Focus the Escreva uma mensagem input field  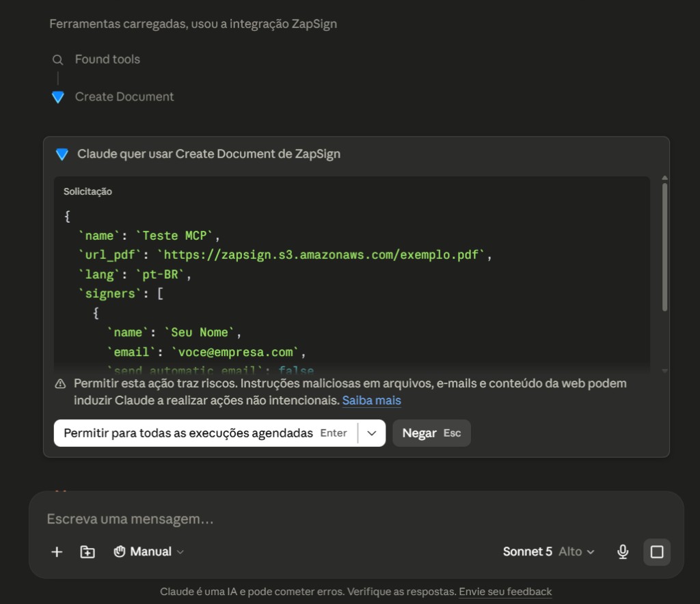(x=356, y=519)
